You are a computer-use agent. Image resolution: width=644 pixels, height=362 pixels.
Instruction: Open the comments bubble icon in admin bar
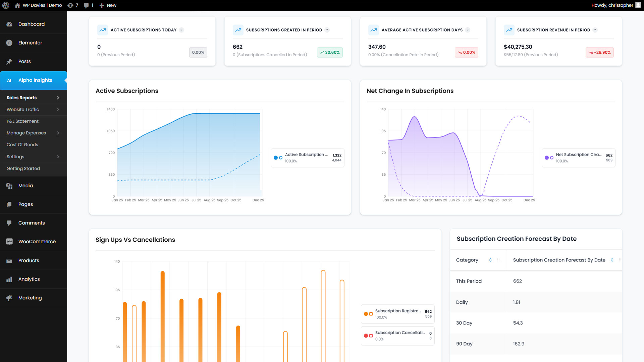click(x=87, y=5)
